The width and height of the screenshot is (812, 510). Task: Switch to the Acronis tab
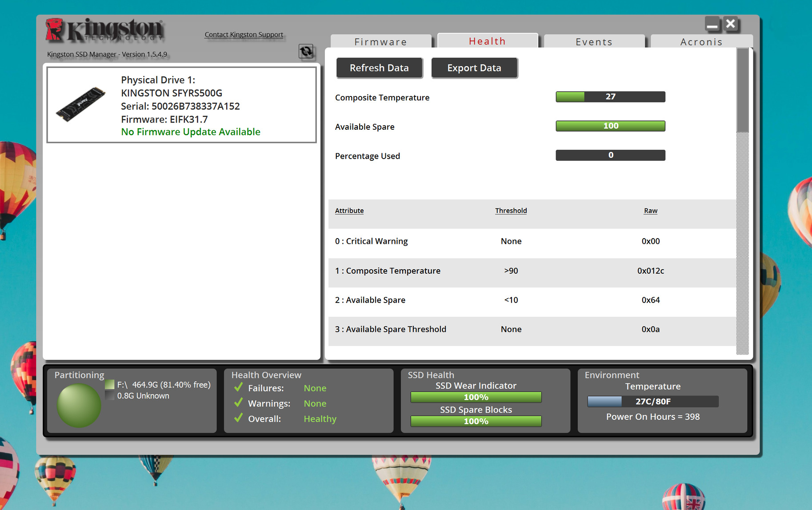(x=701, y=41)
